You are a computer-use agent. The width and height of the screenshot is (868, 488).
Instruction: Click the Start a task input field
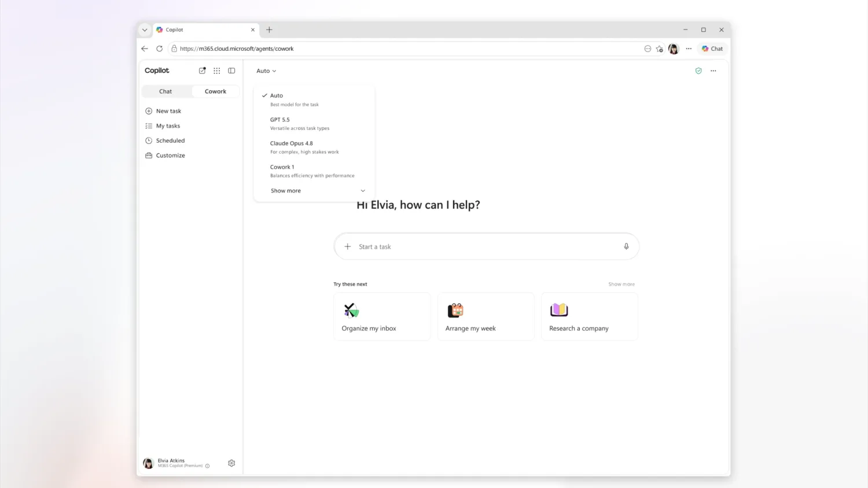pyautogui.click(x=486, y=246)
